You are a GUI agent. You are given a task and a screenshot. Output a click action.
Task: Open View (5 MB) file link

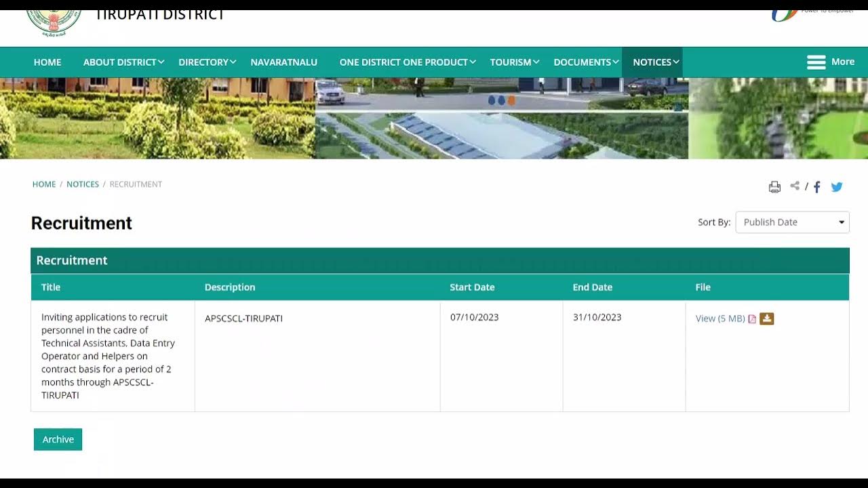tap(720, 319)
